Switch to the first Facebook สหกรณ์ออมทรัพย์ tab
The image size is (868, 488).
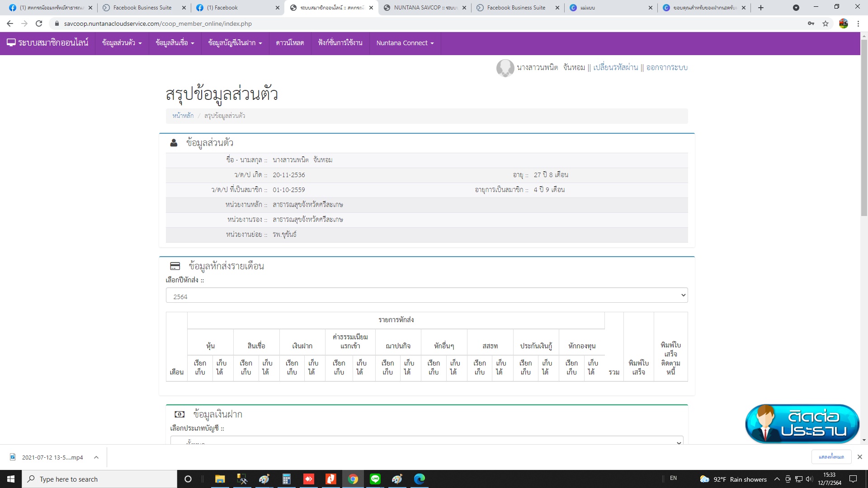50,8
